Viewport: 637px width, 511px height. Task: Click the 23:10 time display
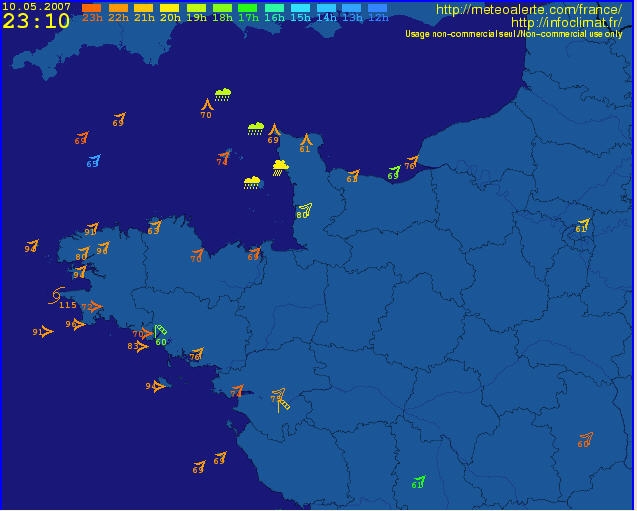pyautogui.click(x=37, y=21)
